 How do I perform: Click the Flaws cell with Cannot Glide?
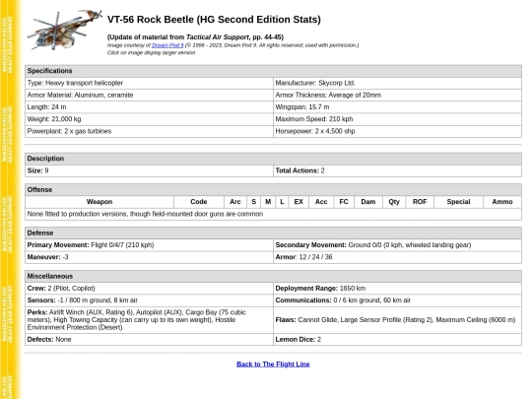click(x=397, y=320)
